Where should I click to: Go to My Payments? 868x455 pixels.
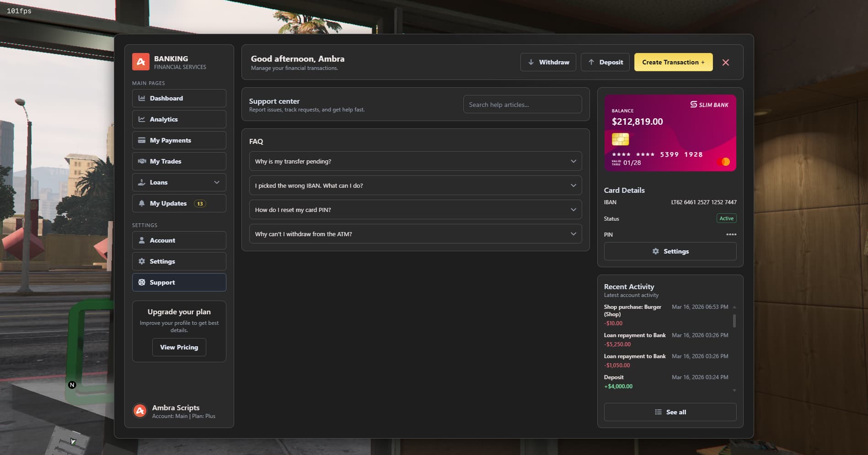pos(179,140)
